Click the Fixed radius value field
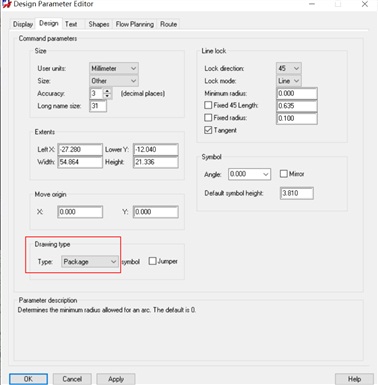Viewport: 378px width, 385px height. coord(297,119)
